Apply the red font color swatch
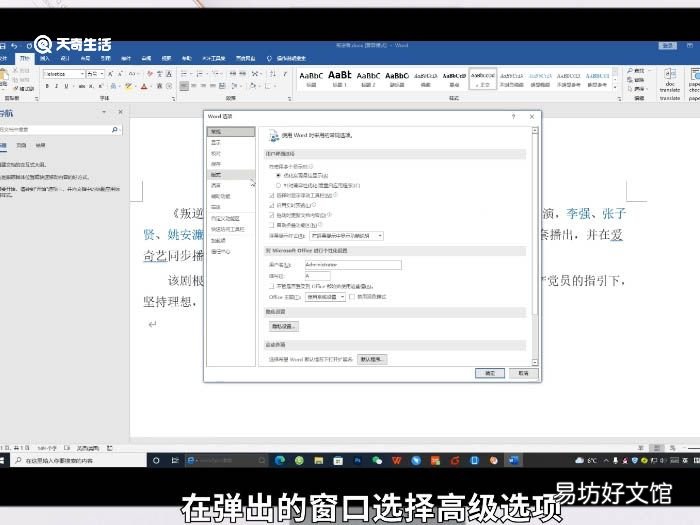The image size is (700, 525). point(144,86)
